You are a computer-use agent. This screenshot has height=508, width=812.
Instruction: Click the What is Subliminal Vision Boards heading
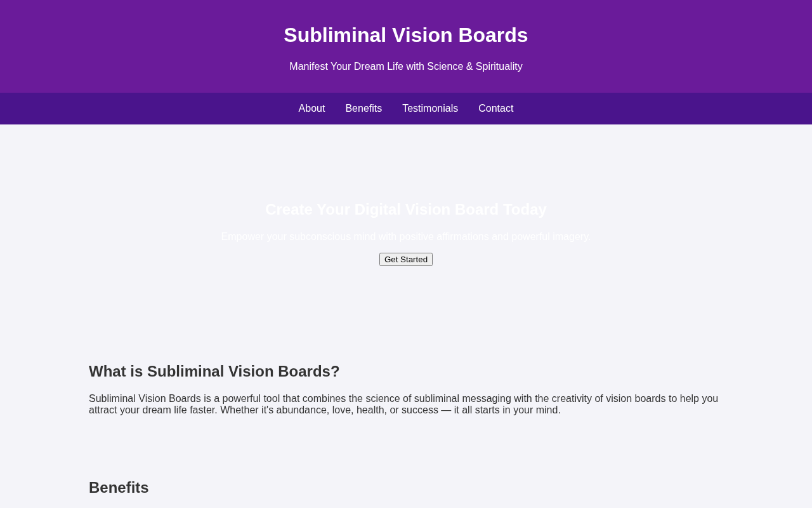(x=214, y=371)
